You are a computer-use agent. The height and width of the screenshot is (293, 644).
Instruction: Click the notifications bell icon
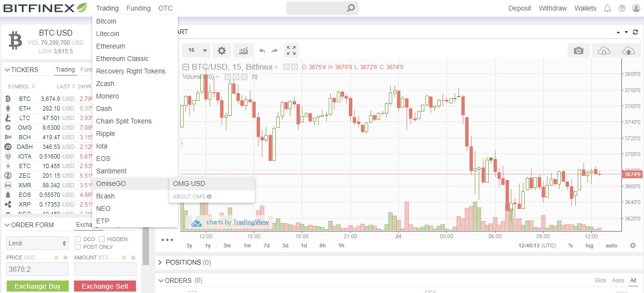[x=607, y=8]
